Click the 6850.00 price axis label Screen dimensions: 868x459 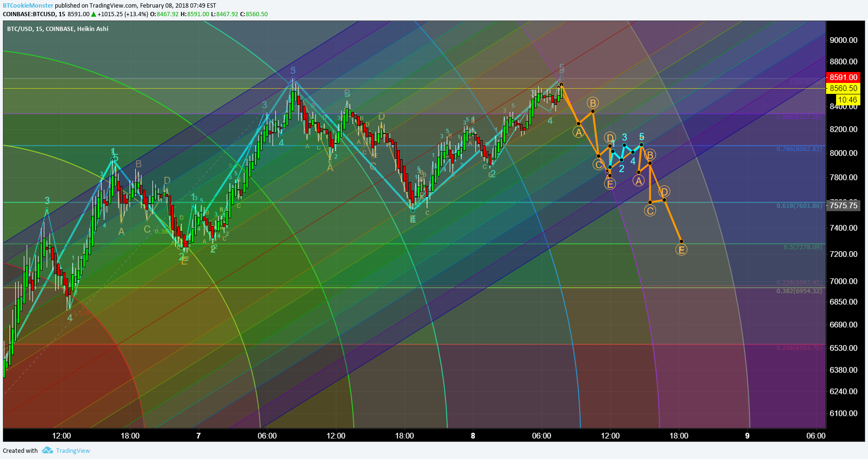pyautogui.click(x=843, y=302)
